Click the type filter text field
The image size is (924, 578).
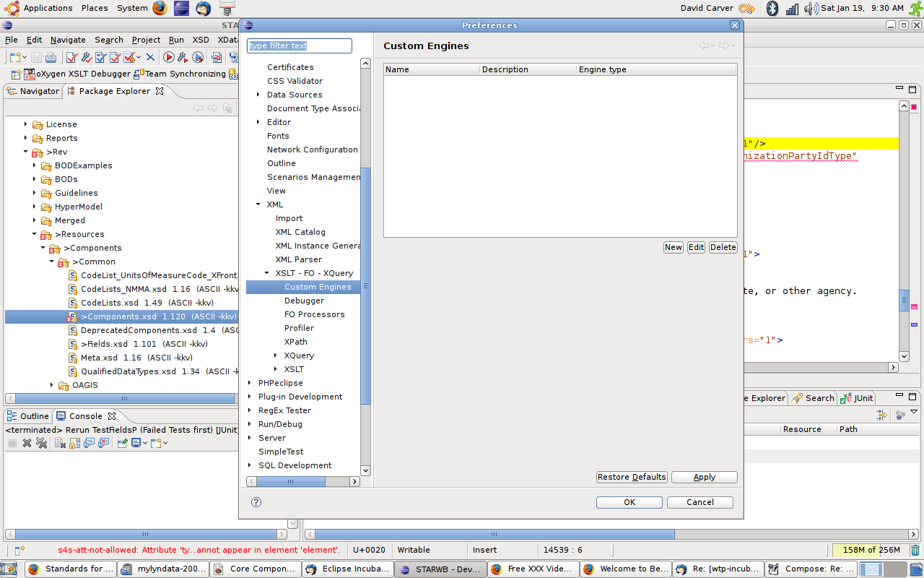click(x=299, y=46)
